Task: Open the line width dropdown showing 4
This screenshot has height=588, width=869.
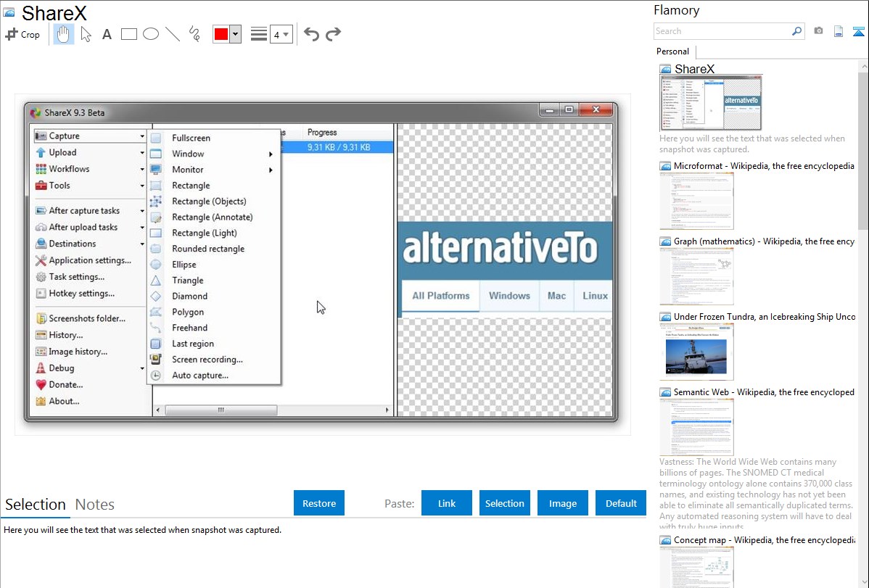Action: click(x=281, y=34)
